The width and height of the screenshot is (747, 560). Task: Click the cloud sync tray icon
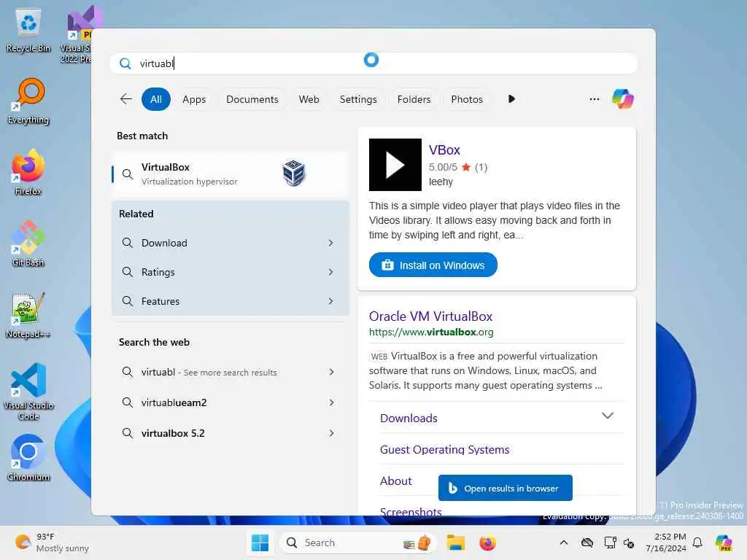[587, 542]
